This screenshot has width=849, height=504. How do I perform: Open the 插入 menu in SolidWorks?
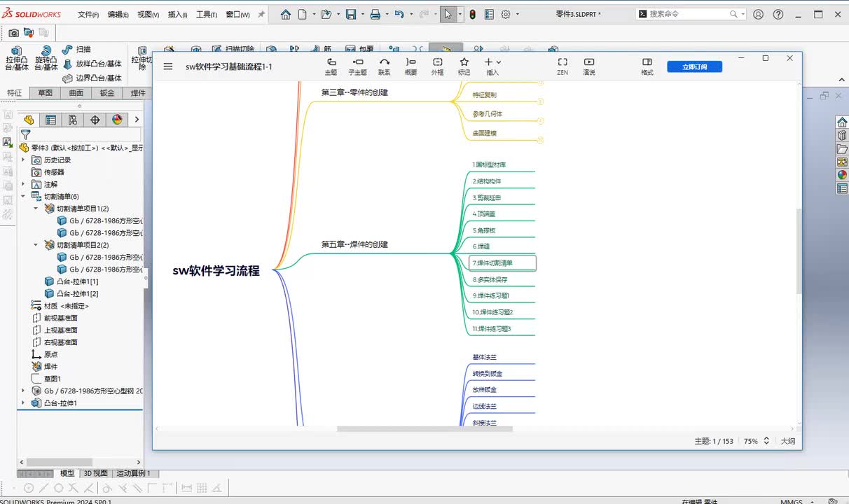(177, 15)
